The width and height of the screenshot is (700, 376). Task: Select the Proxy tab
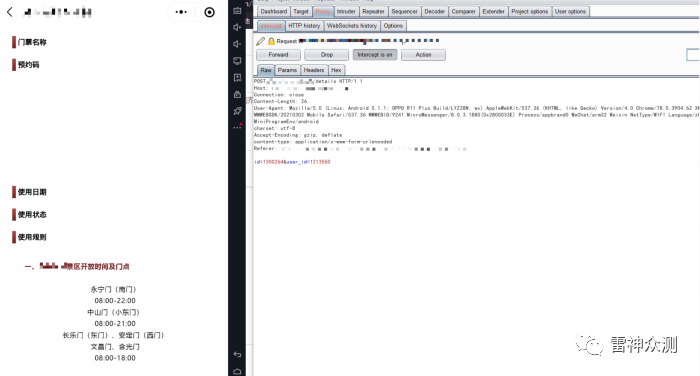(323, 12)
